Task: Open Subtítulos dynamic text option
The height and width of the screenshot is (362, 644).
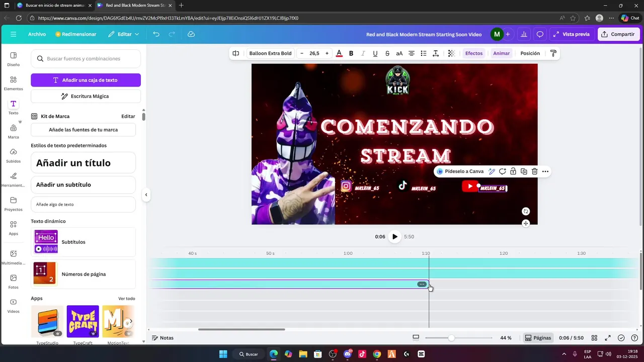Action: coord(84,242)
